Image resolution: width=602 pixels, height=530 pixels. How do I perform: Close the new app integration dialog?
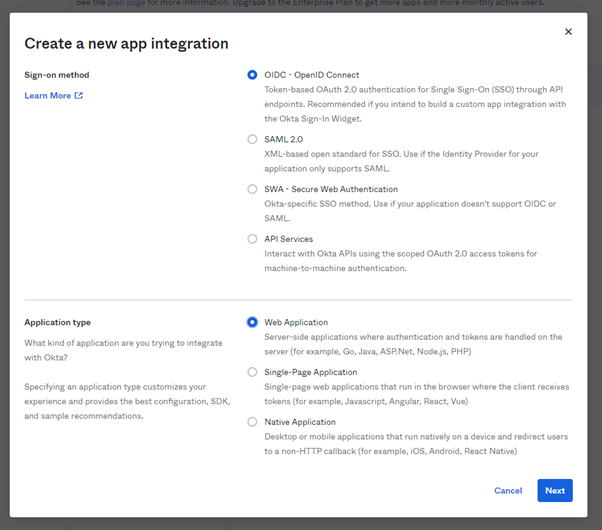(x=568, y=32)
